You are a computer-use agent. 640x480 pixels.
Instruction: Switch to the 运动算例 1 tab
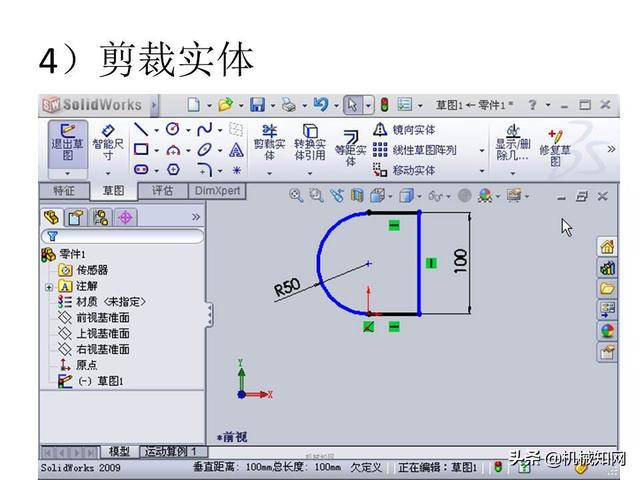[168, 451]
